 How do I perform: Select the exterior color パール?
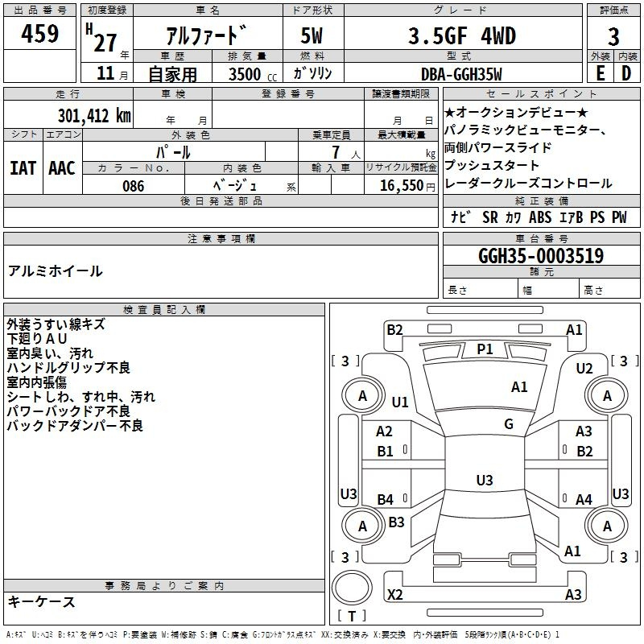click(173, 152)
